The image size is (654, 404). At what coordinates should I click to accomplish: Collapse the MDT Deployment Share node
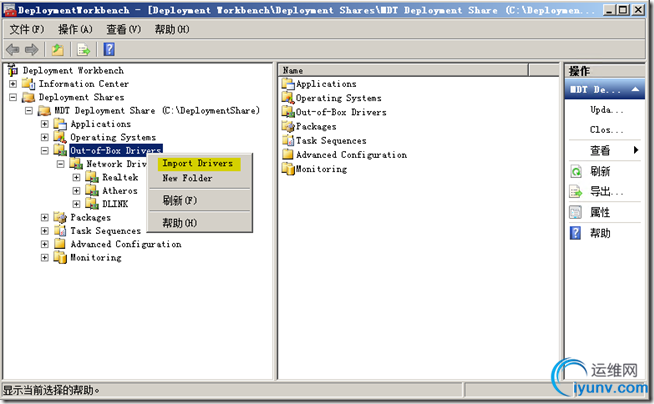pyautogui.click(x=29, y=110)
